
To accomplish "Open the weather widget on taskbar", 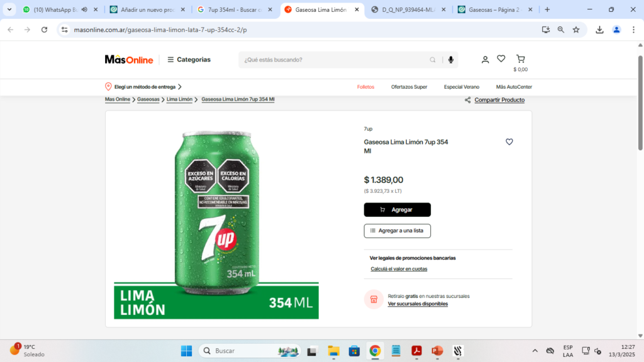I will (x=27, y=351).
